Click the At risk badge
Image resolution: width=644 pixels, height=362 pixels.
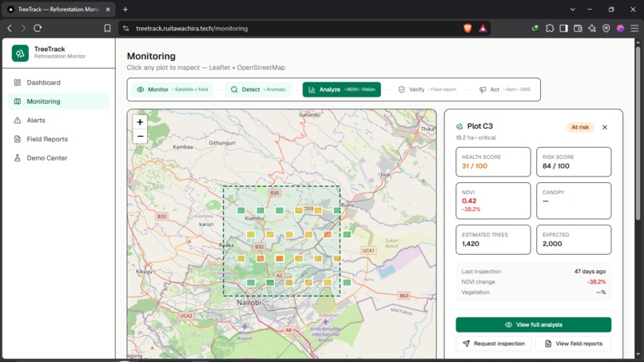(580, 127)
